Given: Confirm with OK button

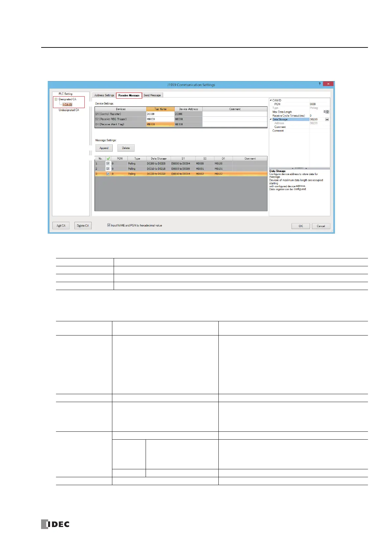Looking at the screenshot, I should (300, 226).
